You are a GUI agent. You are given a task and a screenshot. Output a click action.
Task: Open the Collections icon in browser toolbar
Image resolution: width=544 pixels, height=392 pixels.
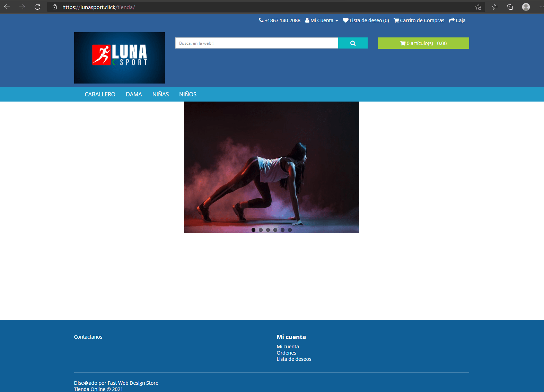coord(510,7)
